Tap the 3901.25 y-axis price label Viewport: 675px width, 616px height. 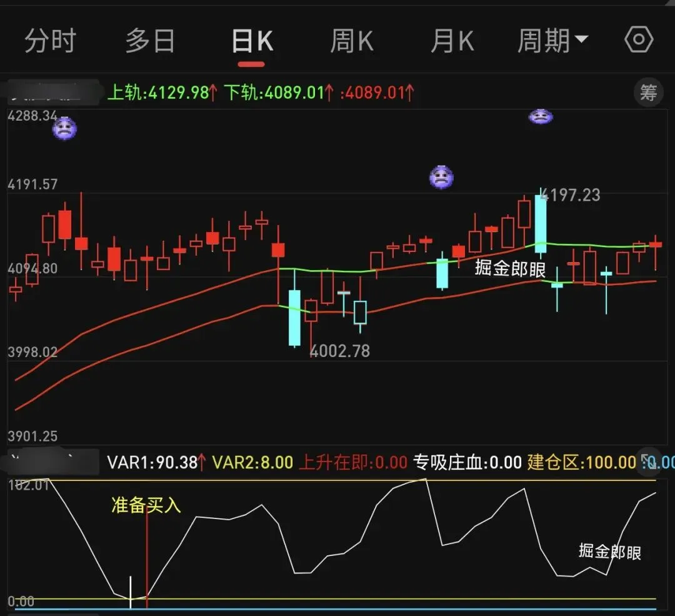[x=32, y=436]
